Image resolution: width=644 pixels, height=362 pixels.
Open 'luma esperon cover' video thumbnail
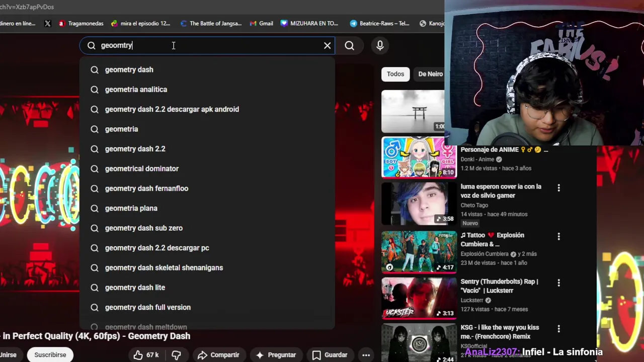tap(419, 204)
